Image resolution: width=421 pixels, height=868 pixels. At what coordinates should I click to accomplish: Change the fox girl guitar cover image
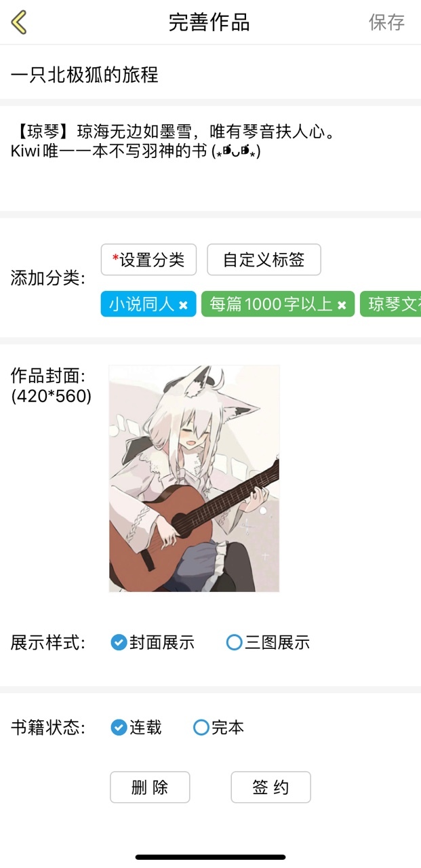pos(194,478)
